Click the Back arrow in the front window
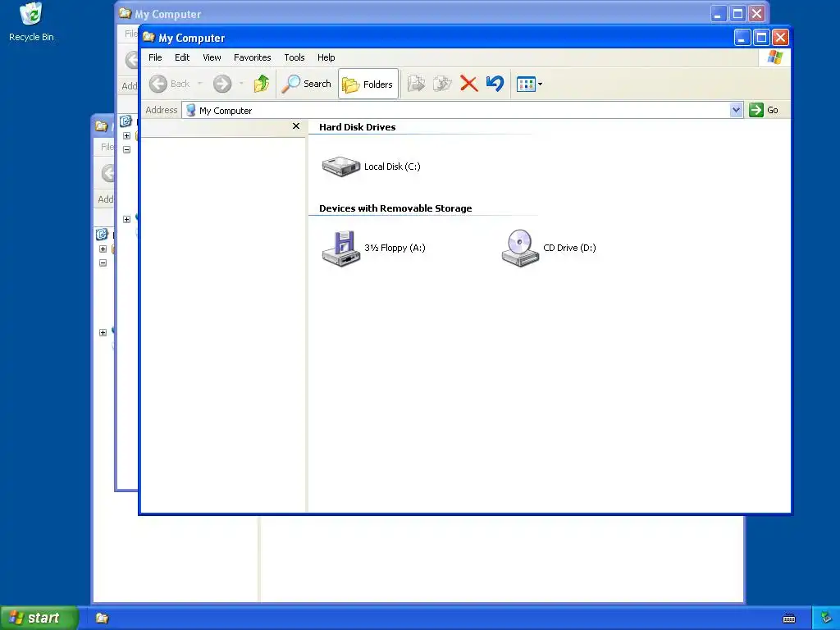 pyautogui.click(x=158, y=84)
